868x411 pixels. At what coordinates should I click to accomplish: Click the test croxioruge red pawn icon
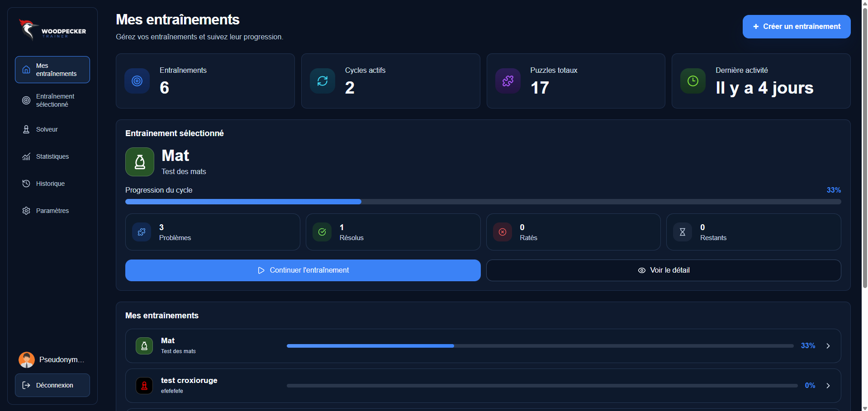(144, 386)
